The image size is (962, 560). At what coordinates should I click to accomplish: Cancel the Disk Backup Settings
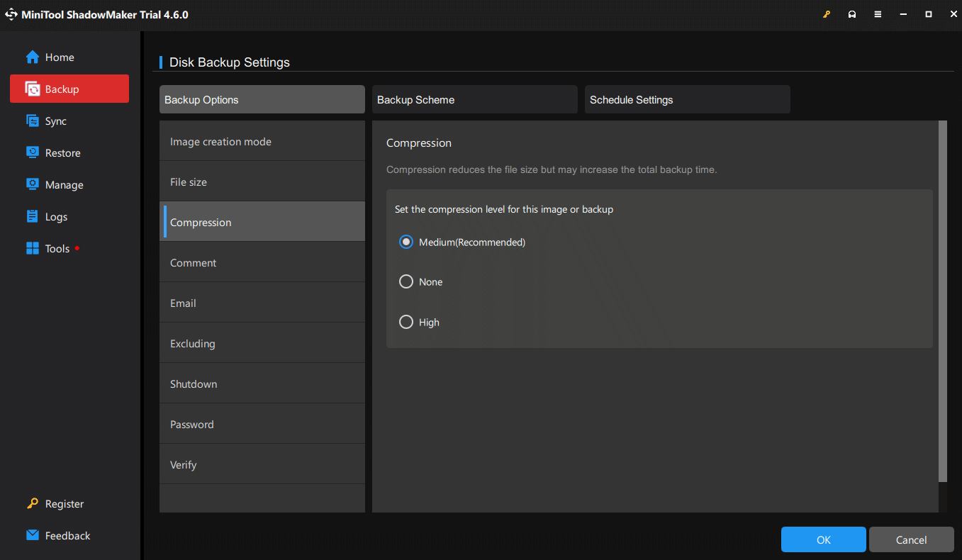(911, 539)
